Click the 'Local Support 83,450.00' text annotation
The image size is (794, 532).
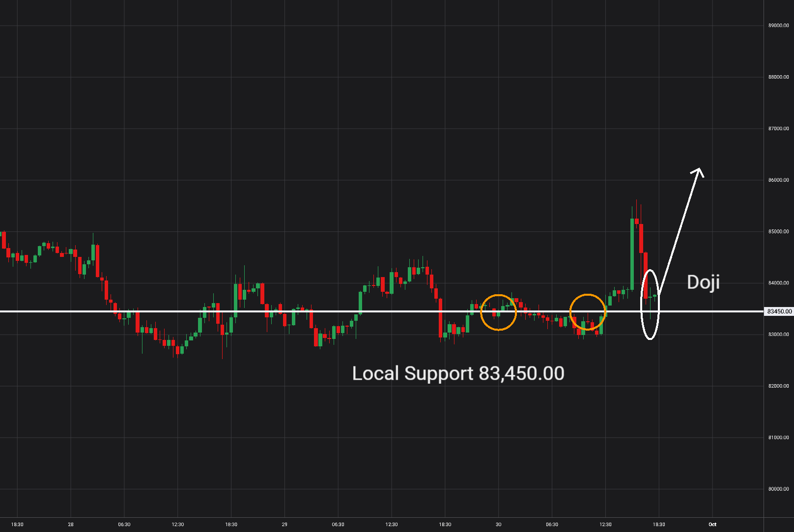pyautogui.click(x=458, y=373)
